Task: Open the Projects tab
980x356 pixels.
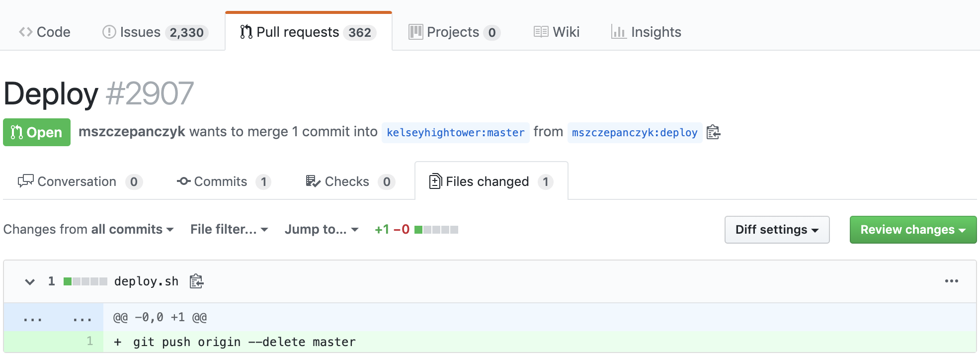Action: 454,32
